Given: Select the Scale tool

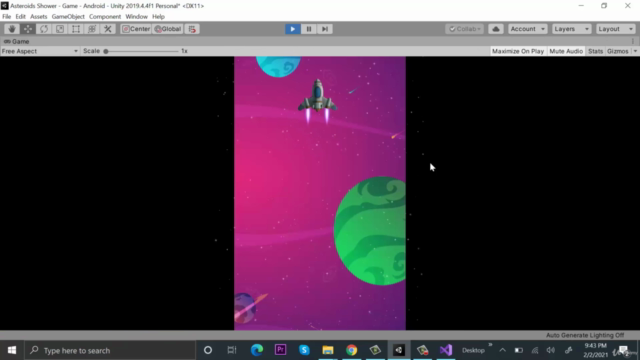Looking at the screenshot, I should 60,29.
